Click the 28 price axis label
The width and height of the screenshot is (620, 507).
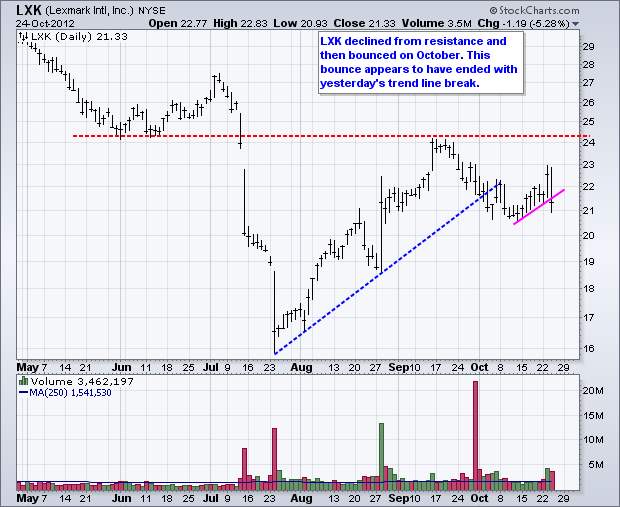tap(588, 64)
